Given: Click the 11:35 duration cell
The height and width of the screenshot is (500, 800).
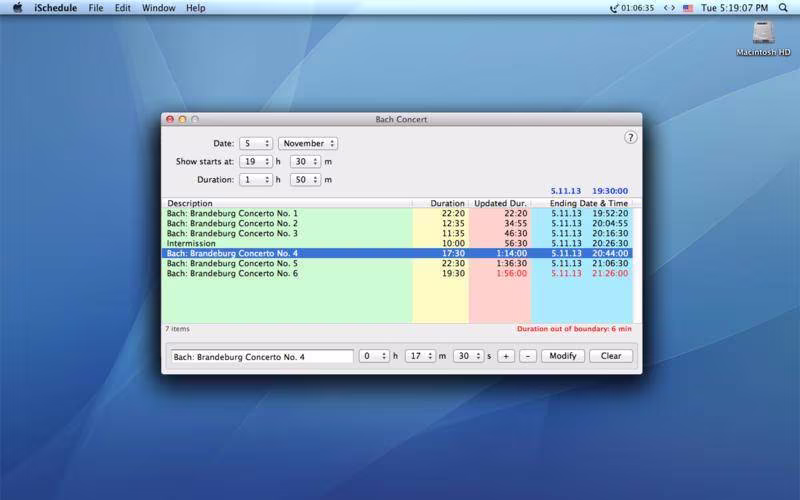Looking at the screenshot, I should coord(453,233).
